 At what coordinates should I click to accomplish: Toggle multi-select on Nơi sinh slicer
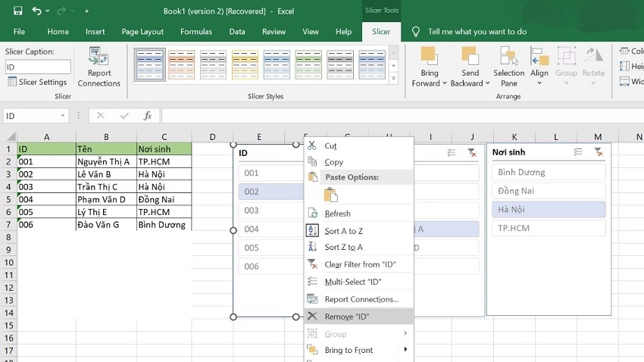(x=578, y=152)
